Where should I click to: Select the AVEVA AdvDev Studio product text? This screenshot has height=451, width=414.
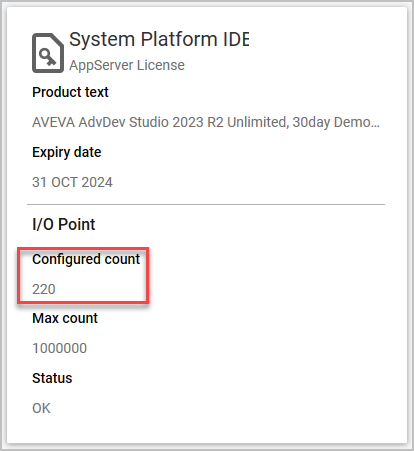[206, 122]
